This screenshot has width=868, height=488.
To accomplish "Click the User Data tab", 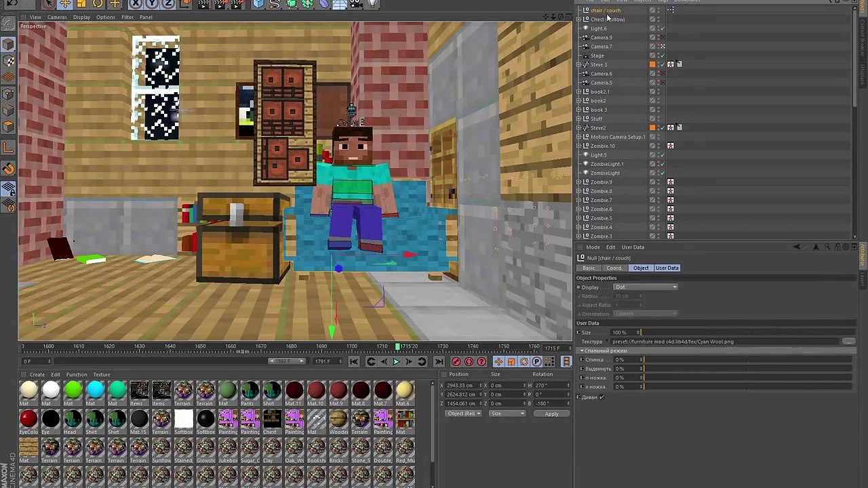I will coord(667,268).
